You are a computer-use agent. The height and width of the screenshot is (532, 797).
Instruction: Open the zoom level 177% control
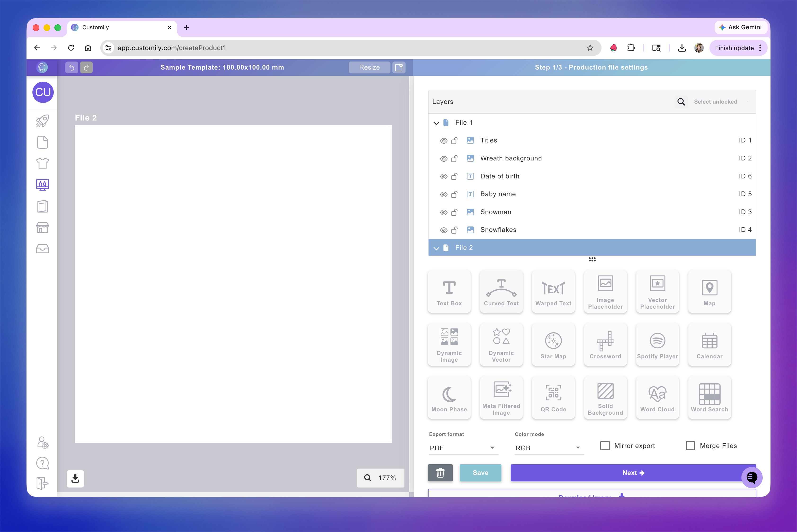tap(380, 478)
